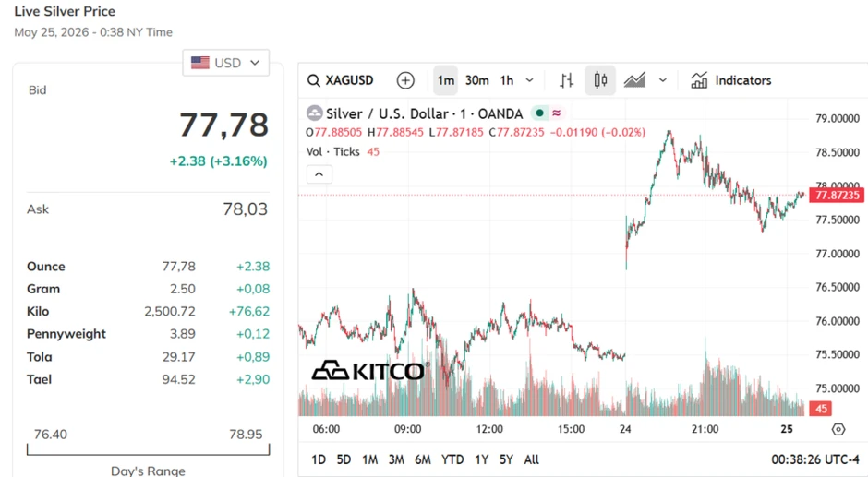This screenshot has width=868, height=477.
Task: Collapse the chart legend with caret button
Action: tap(319, 174)
